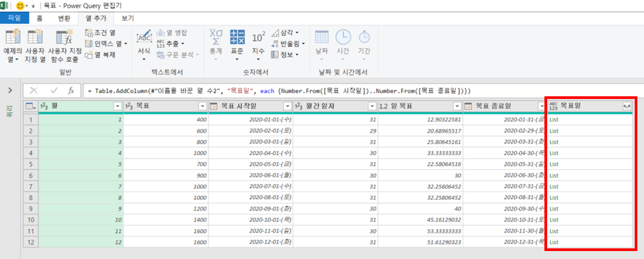Open the 정보 dropdown

pos(285,54)
